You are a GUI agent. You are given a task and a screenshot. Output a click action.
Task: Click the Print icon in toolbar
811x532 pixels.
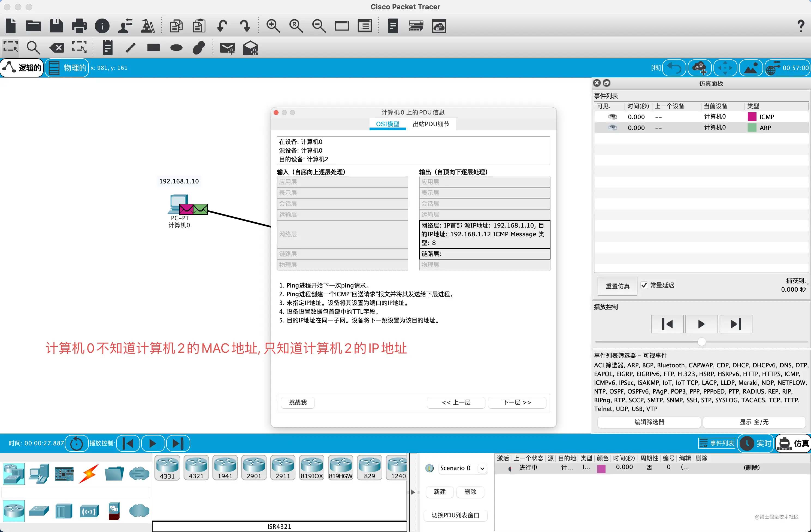click(x=79, y=26)
